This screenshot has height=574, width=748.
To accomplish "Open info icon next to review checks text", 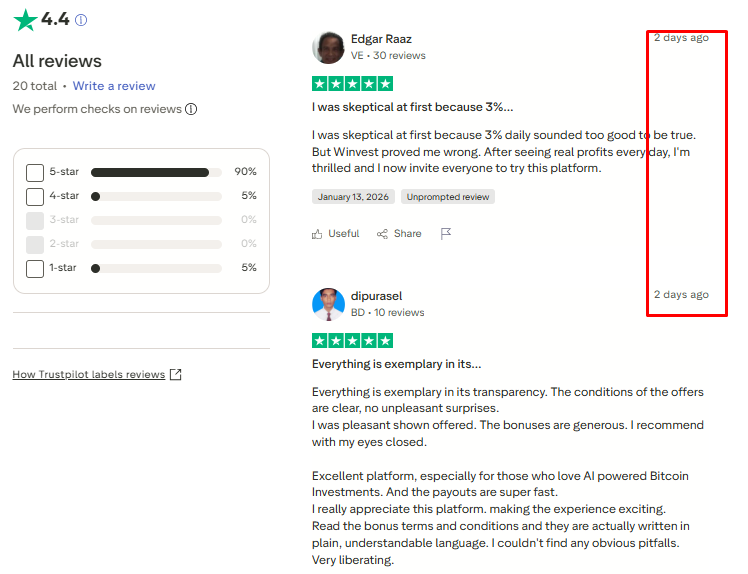I will pyautogui.click(x=191, y=109).
